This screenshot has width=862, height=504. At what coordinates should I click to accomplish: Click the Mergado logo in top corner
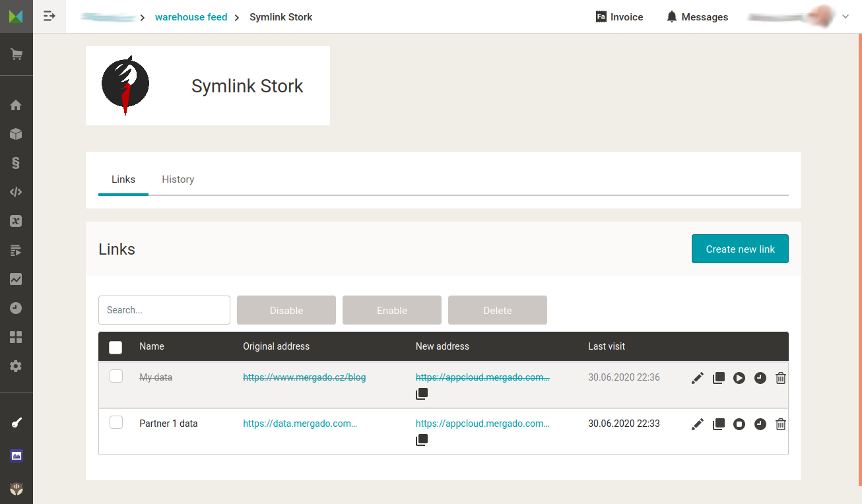click(16, 16)
